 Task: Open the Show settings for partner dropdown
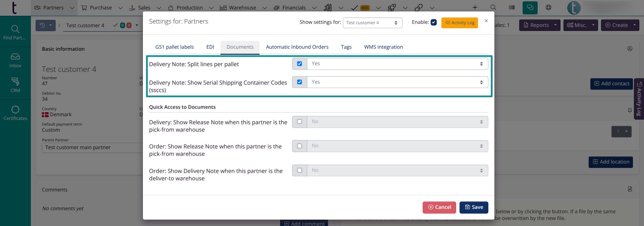coord(372,23)
